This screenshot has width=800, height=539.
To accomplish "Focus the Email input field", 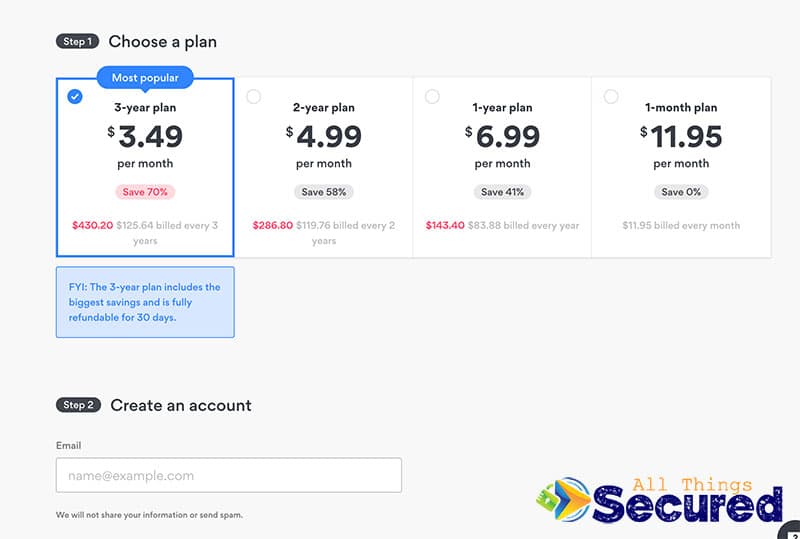I will click(x=229, y=475).
